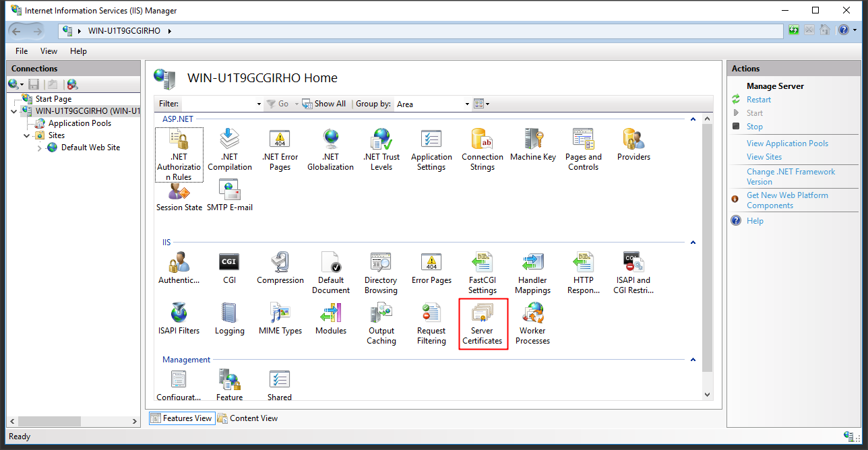
Task: Open the Directory Browsing feature
Action: pos(381,273)
